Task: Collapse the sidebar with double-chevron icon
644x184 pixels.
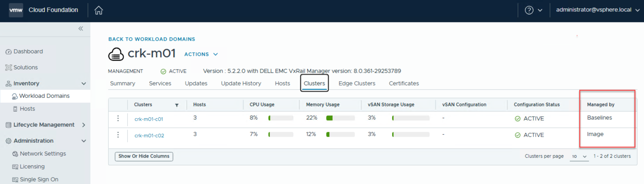Action: point(81,28)
